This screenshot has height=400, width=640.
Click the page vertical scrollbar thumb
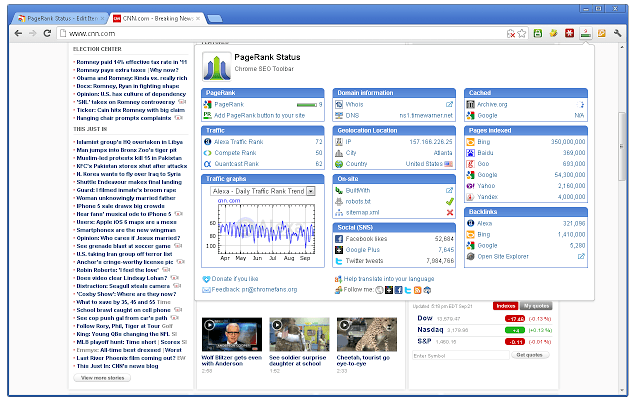click(x=622, y=146)
